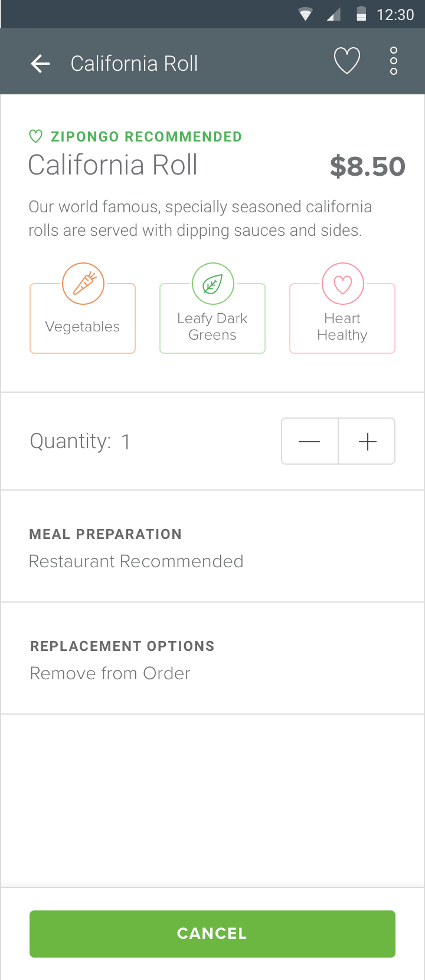The image size is (425, 980).
Task: Tap the Leafy Dark Greens leaf icon
Action: tap(212, 284)
